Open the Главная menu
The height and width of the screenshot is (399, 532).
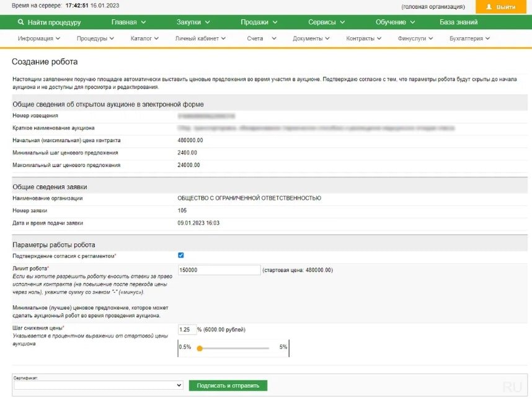pyautogui.click(x=128, y=22)
